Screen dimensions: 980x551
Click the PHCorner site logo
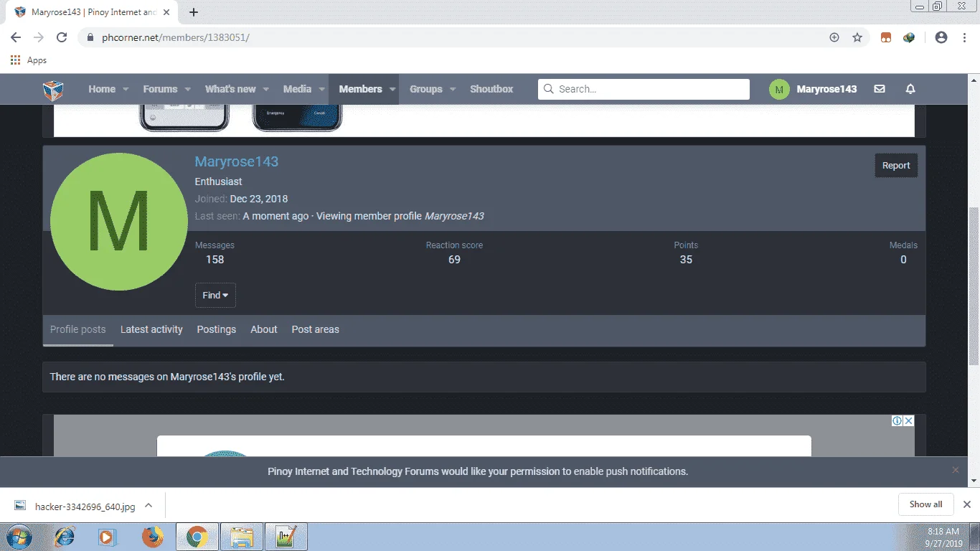(53, 90)
